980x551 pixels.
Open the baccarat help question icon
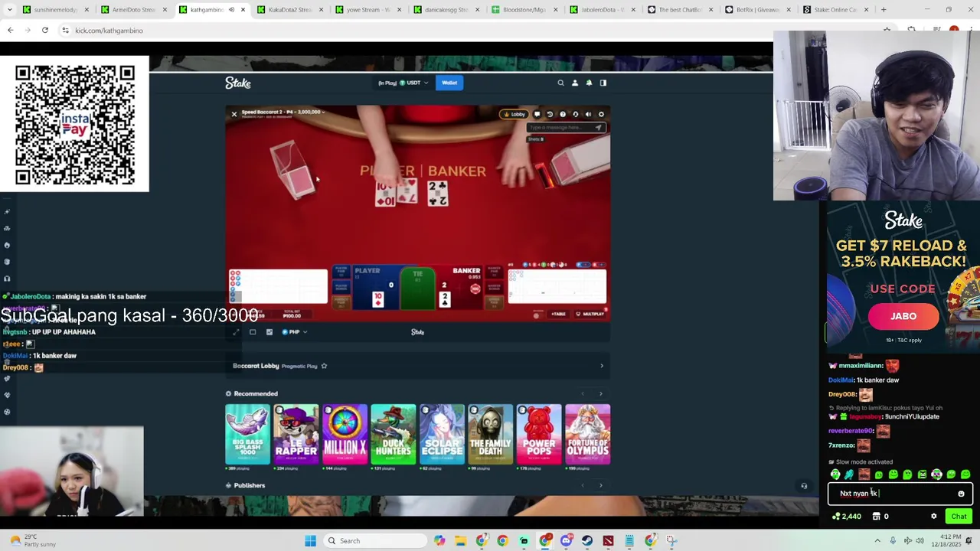tap(563, 114)
